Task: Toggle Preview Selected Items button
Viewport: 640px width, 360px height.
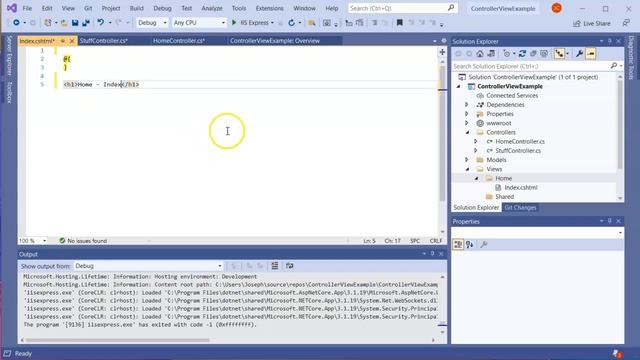Action: 591,53
